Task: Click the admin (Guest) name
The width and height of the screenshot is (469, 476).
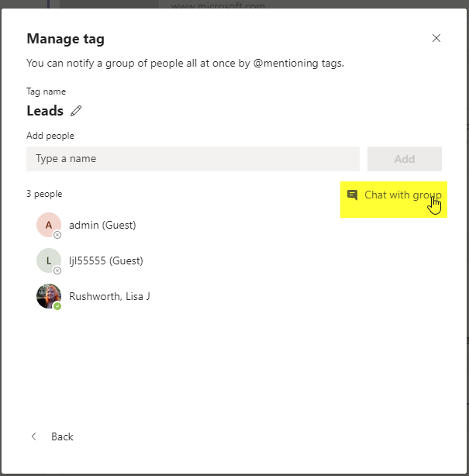Action: point(102,226)
